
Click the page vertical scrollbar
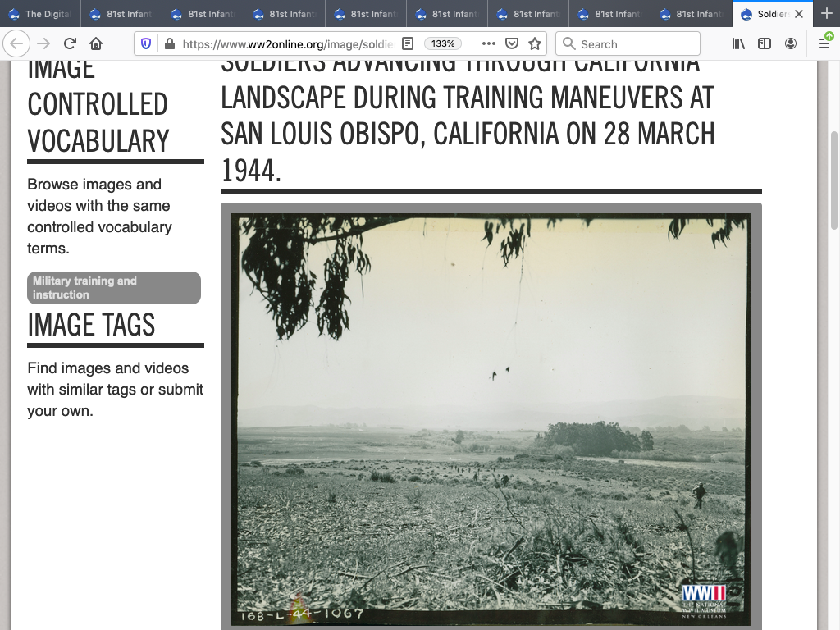834,180
